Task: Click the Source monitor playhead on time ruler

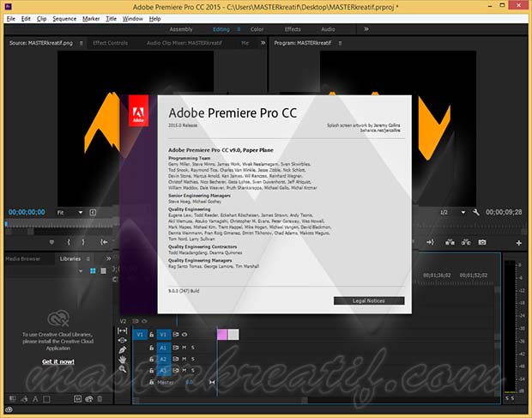Action: tap(6, 223)
